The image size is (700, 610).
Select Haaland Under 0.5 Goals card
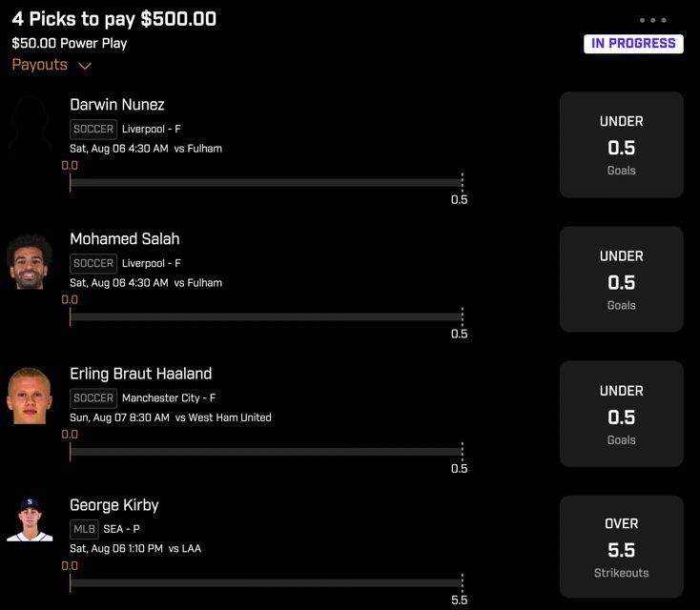coord(621,414)
